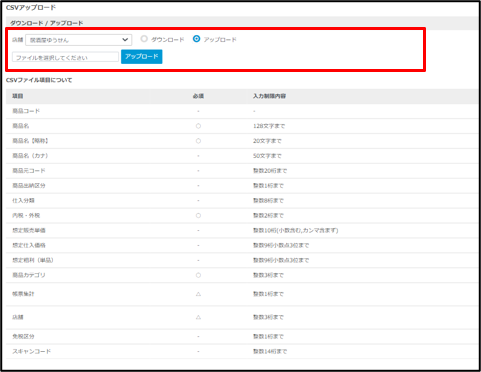Click the 仕入分類 row label
This screenshot has height=372, width=481.
pyautogui.click(x=23, y=200)
